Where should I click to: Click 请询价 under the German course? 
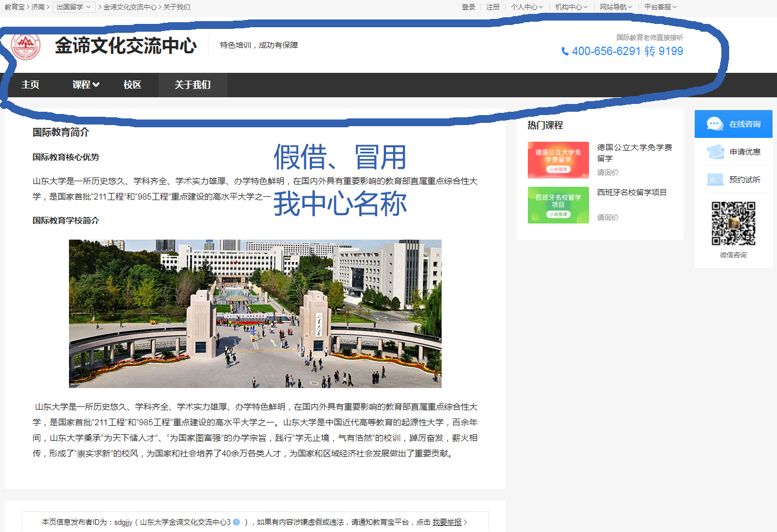[608, 172]
